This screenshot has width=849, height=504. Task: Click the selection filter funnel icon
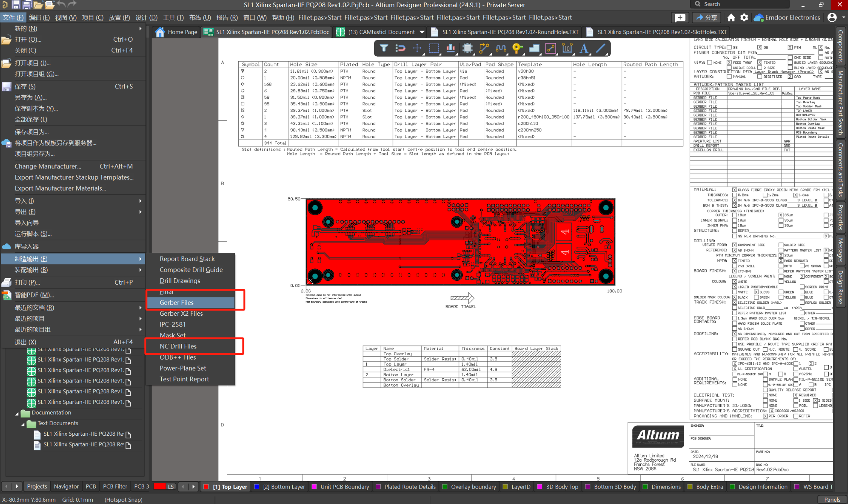tap(384, 48)
